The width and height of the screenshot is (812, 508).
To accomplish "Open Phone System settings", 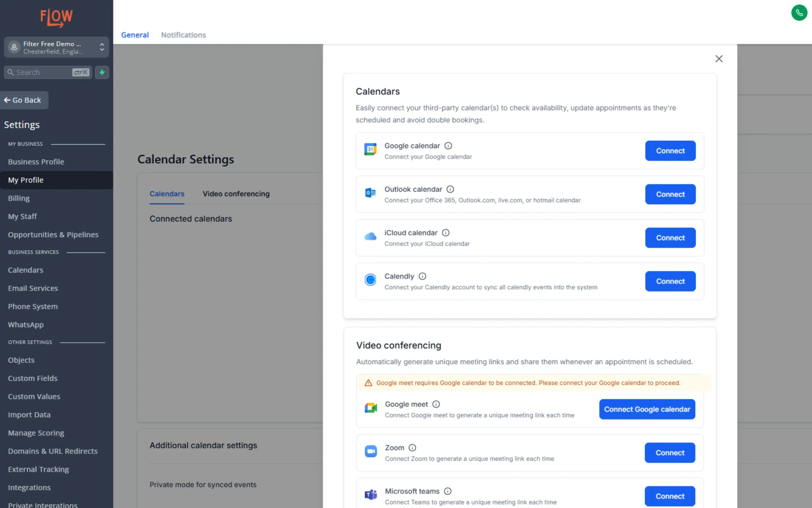I will click(56, 306).
